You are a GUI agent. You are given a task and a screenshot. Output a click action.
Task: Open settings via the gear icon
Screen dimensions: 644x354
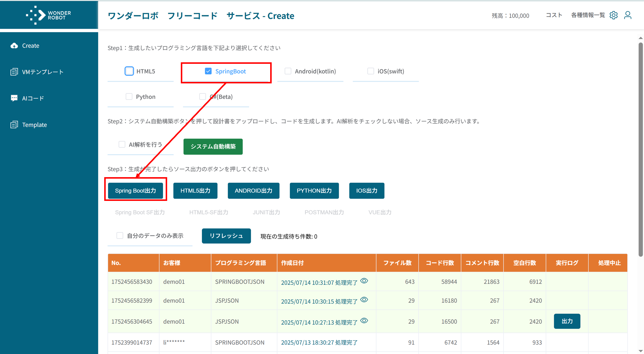[x=613, y=15]
